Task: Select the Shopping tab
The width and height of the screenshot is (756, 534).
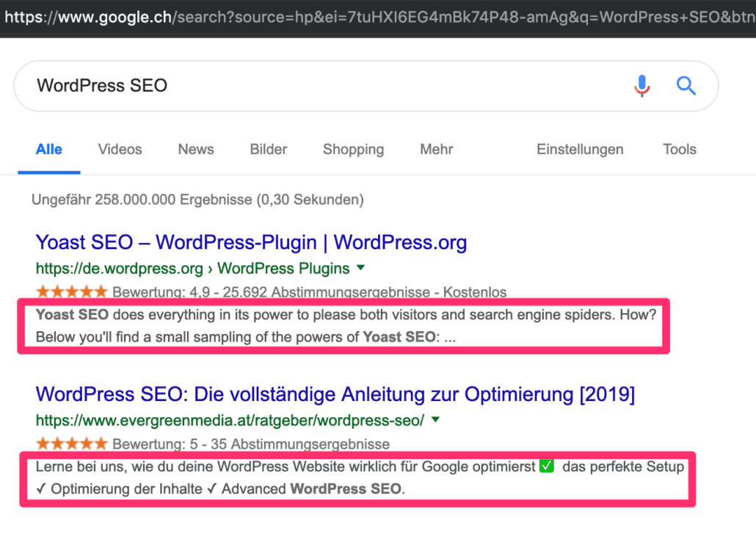Action: tap(353, 149)
